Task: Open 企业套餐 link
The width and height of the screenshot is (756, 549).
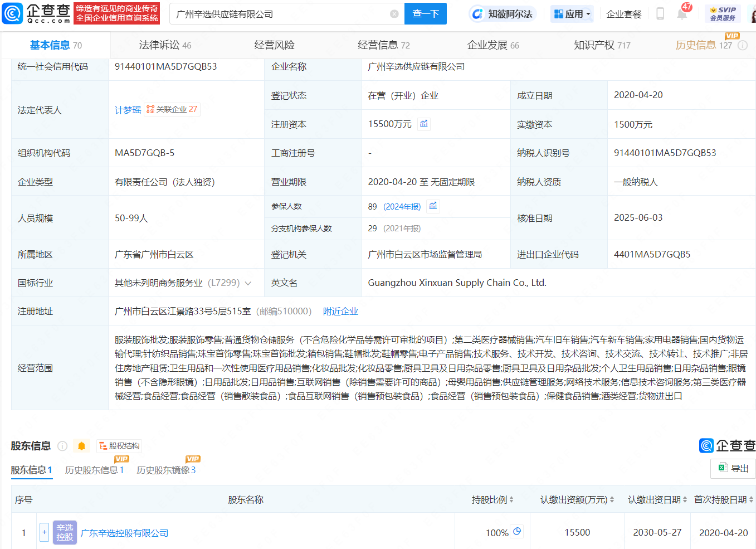Action: 624,14
